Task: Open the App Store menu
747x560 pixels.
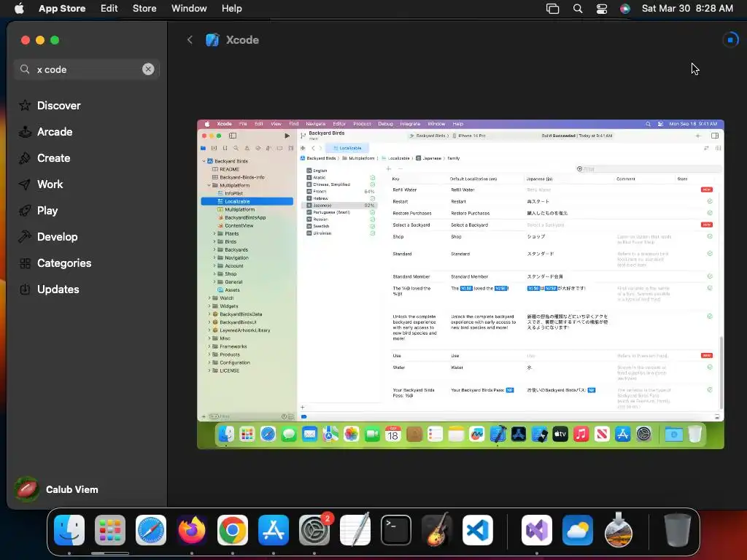Action: click(x=62, y=8)
